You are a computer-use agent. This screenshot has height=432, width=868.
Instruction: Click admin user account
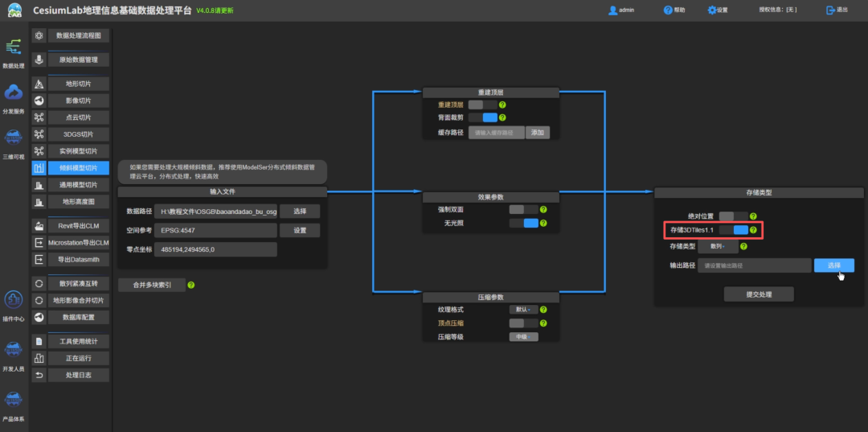[621, 10]
